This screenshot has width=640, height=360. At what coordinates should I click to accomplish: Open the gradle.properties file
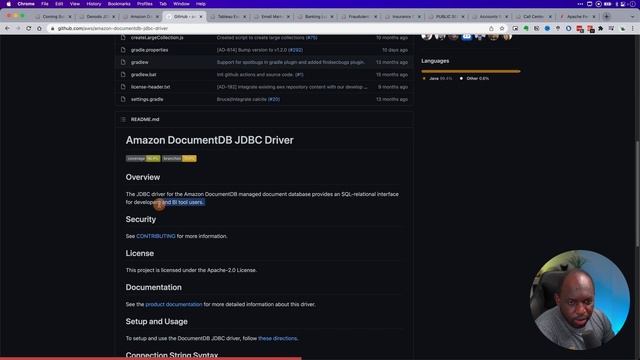149,50
